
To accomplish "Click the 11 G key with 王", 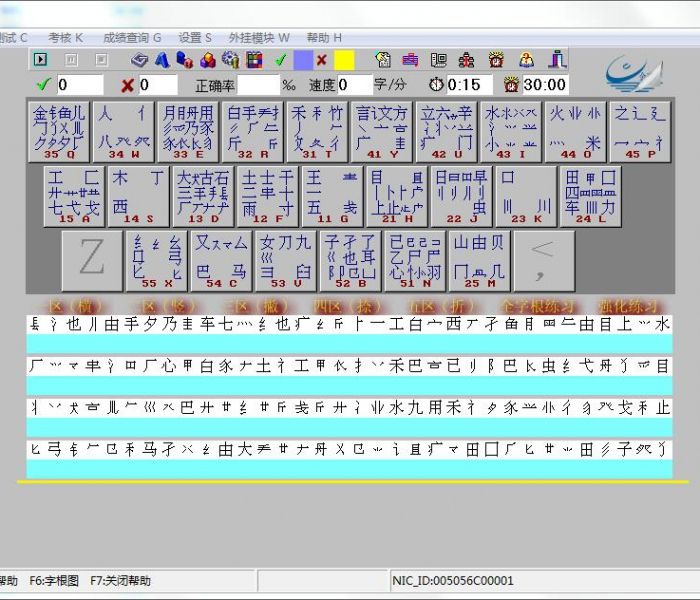I will click(333, 196).
